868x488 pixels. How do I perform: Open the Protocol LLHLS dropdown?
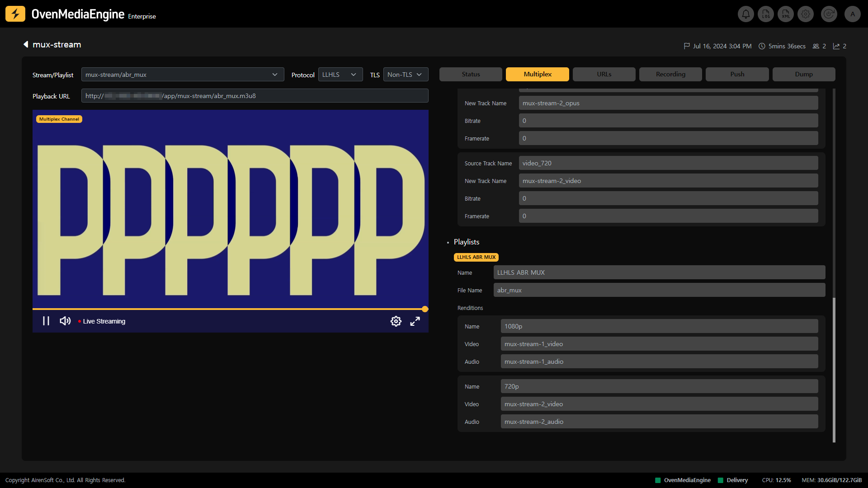point(340,75)
